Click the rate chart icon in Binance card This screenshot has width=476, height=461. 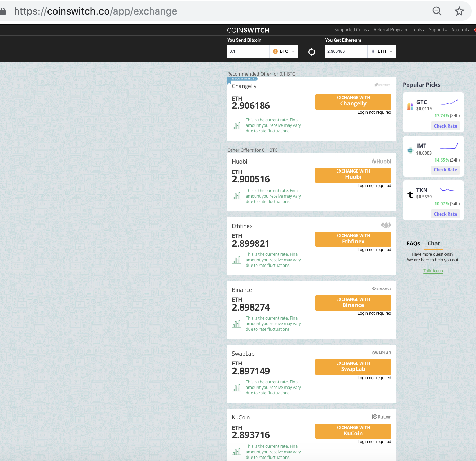(237, 324)
